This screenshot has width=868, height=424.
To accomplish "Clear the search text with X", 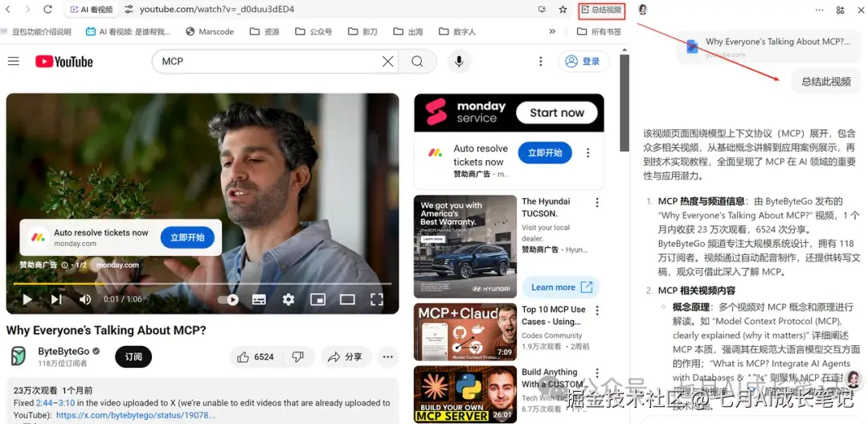I will click(388, 61).
